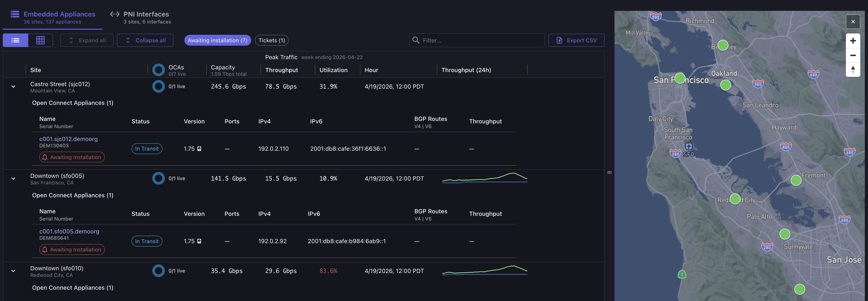The width and height of the screenshot is (868, 301).
Task: Select the Sunnyvale site marker on map
Action: [x=785, y=234]
